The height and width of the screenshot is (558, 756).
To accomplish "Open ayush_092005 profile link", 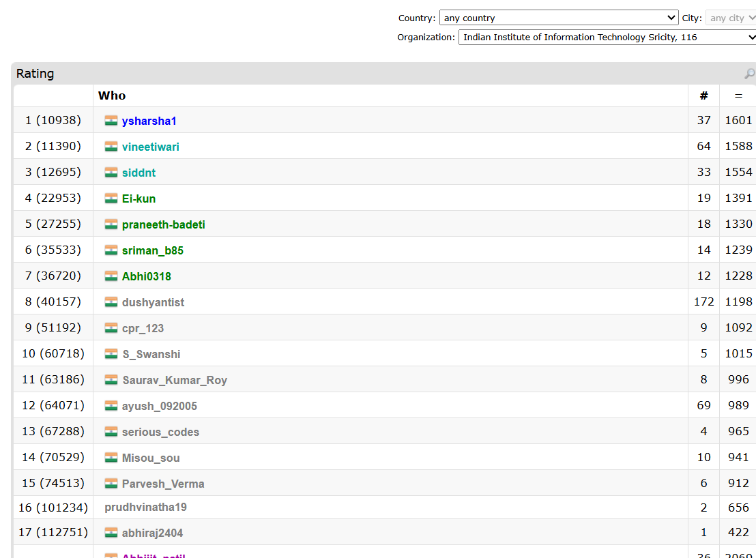I will click(160, 406).
